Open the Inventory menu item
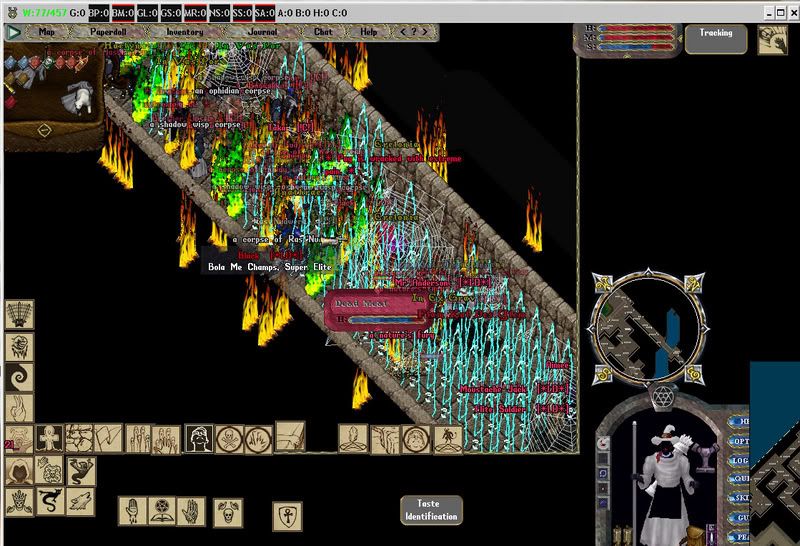This screenshot has width=800, height=546. pyautogui.click(x=185, y=32)
